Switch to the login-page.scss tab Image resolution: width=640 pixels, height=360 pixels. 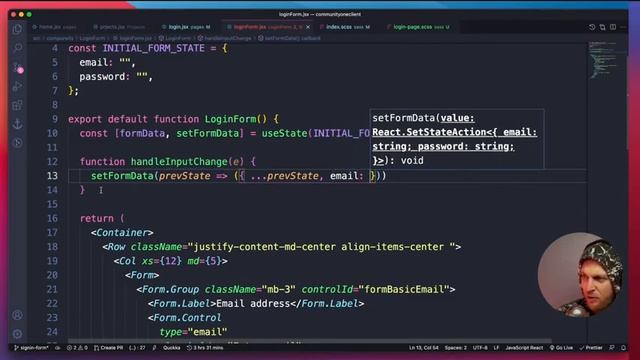click(x=418, y=27)
